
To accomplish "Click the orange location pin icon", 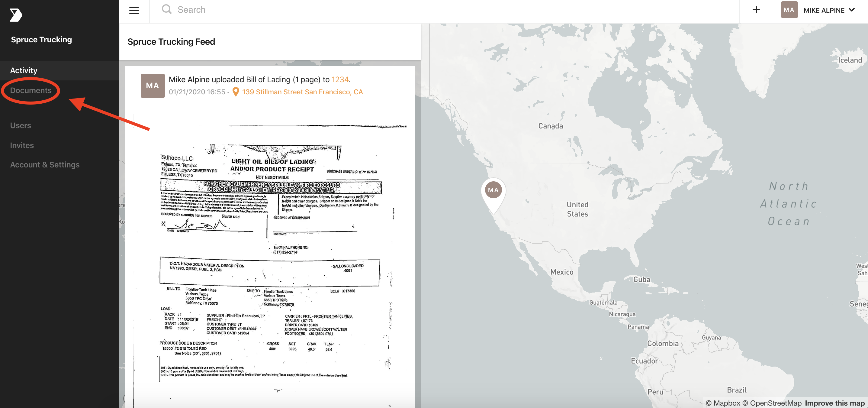I will (236, 92).
